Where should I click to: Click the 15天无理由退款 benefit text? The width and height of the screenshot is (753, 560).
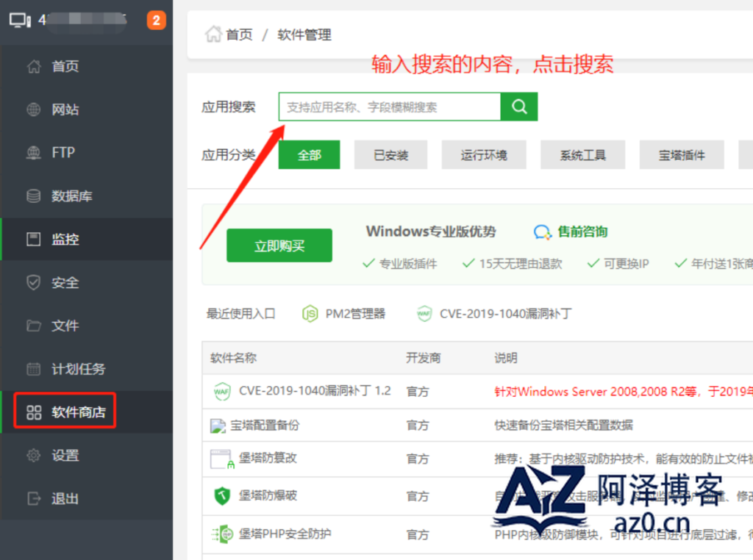coord(521,263)
